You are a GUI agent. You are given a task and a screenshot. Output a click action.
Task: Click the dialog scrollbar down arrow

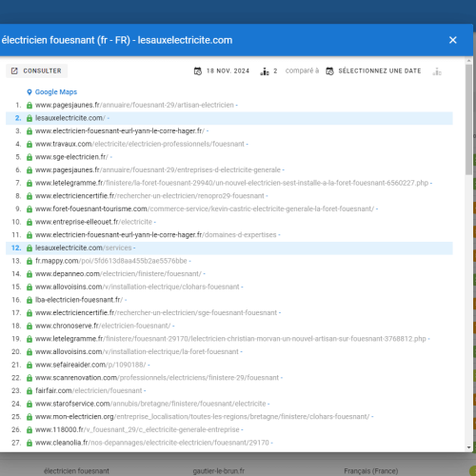pyautogui.click(x=469, y=447)
